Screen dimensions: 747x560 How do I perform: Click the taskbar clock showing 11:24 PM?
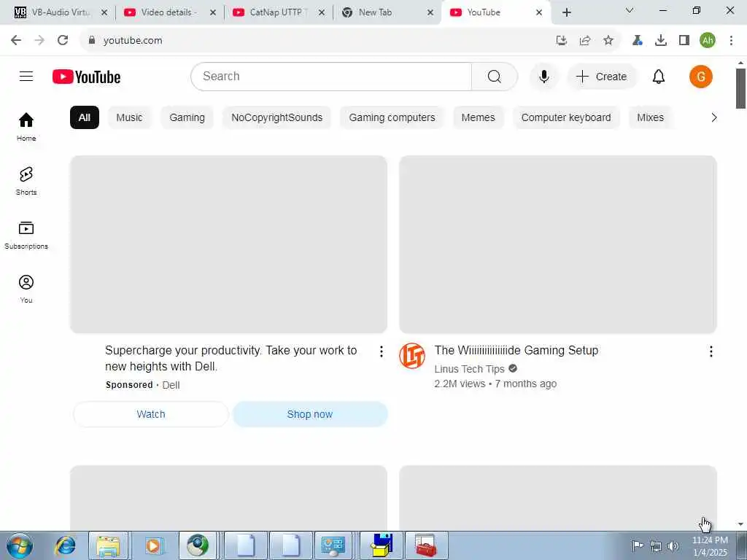point(710,545)
